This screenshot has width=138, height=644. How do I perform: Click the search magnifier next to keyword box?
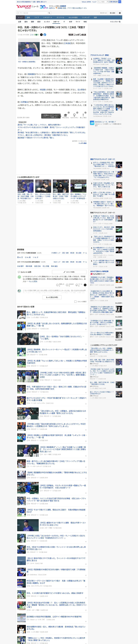click(x=49, y=13)
